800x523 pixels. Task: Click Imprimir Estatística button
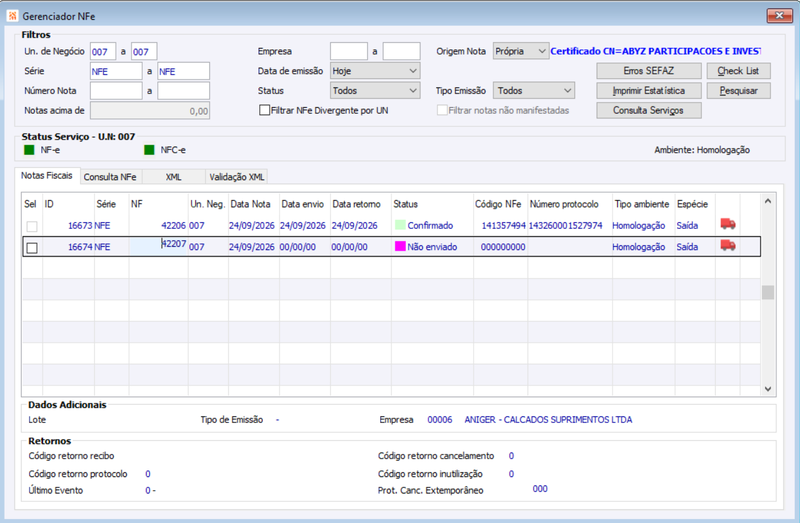tap(648, 91)
